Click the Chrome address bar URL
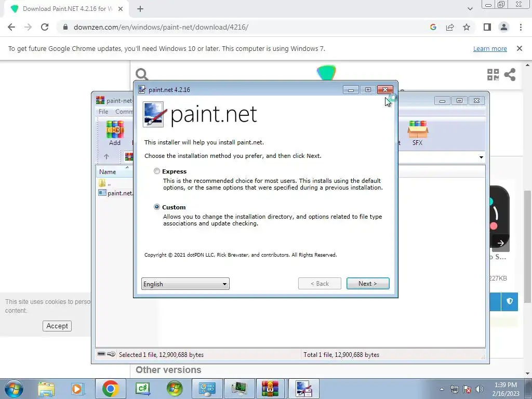This screenshot has width=532, height=399. click(161, 27)
